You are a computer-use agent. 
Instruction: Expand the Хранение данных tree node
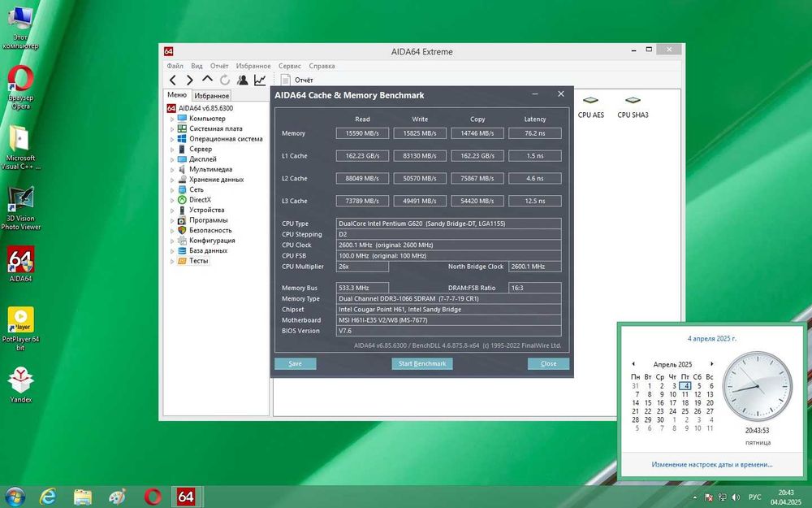pyautogui.click(x=172, y=180)
